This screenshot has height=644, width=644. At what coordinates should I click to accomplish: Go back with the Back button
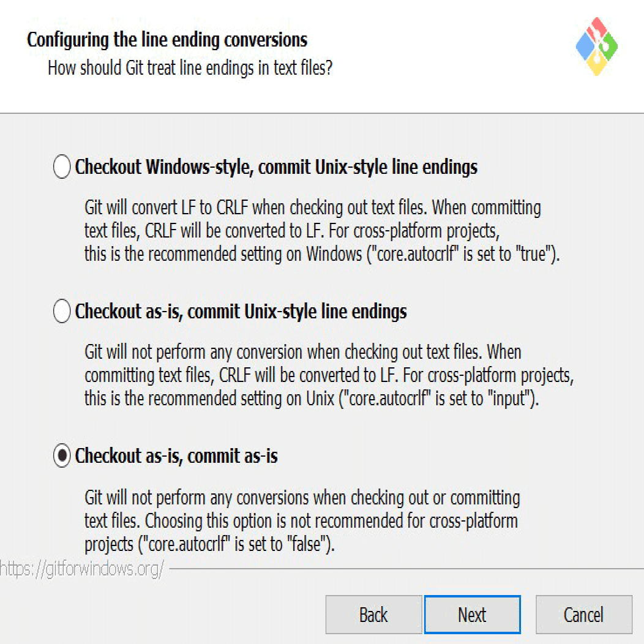(373, 615)
